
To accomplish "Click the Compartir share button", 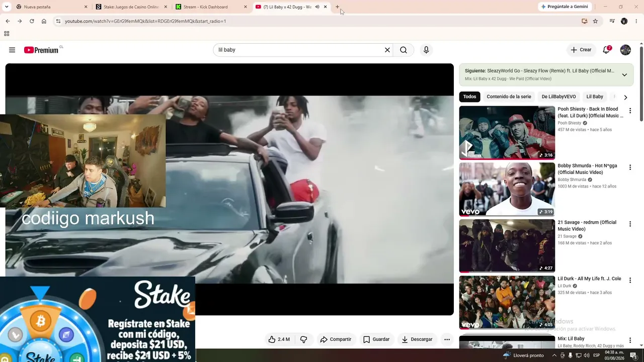I will 336,339.
